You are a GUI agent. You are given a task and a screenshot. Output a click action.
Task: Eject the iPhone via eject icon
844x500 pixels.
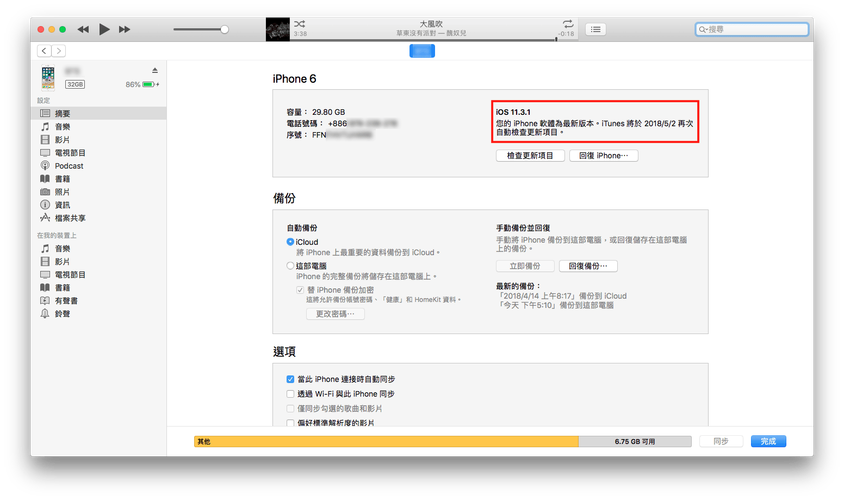[155, 71]
